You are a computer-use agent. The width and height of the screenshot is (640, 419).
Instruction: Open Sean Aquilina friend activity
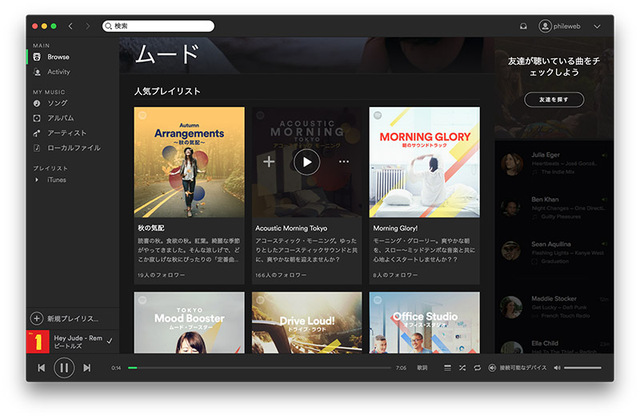tap(554, 253)
